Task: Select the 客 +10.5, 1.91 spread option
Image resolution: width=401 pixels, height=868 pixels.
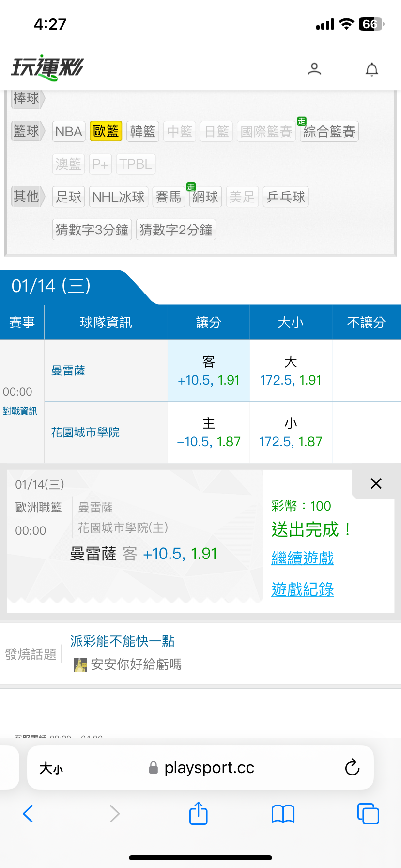Action: pyautogui.click(x=209, y=371)
